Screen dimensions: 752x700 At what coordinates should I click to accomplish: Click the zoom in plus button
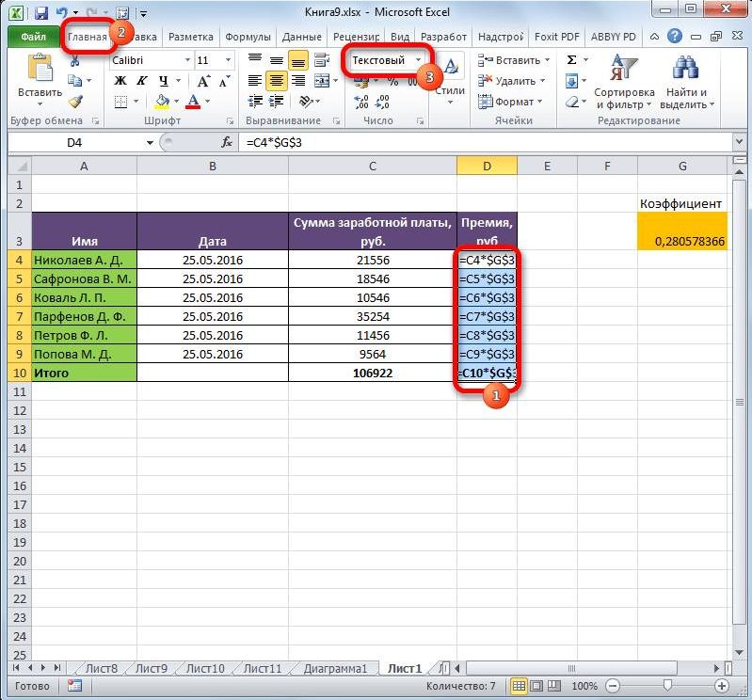721,686
